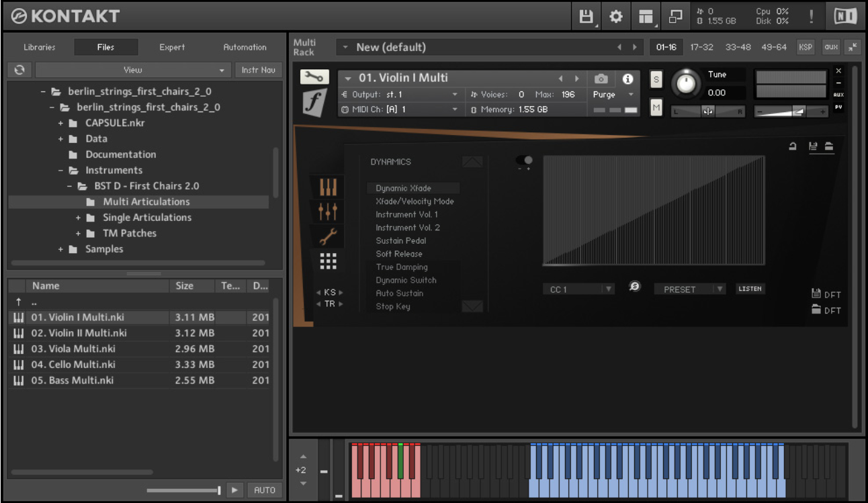Click next KS arrow
The height and width of the screenshot is (503, 868).
tap(341, 292)
